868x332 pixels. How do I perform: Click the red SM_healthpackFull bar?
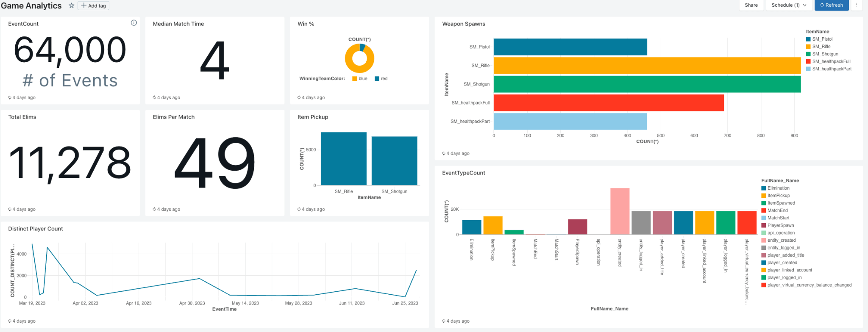click(x=609, y=103)
